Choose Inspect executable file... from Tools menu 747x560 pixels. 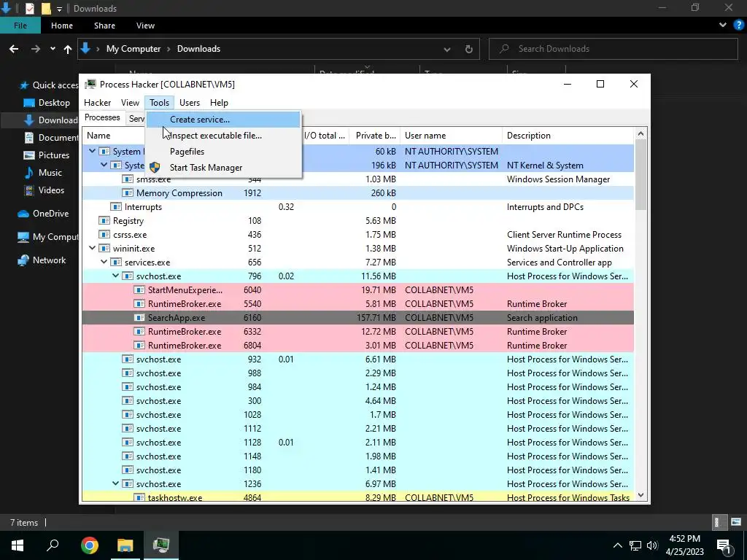[x=223, y=136]
